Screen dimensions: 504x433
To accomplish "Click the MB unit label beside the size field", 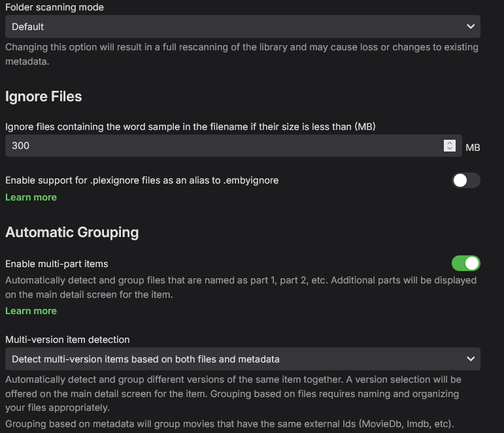I will [x=473, y=148].
